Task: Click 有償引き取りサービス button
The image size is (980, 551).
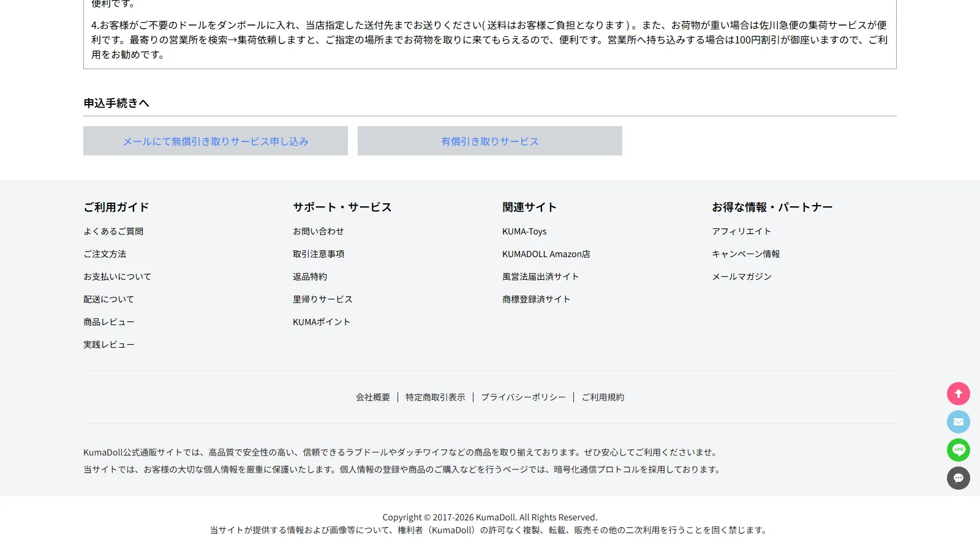Action: coord(490,141)
